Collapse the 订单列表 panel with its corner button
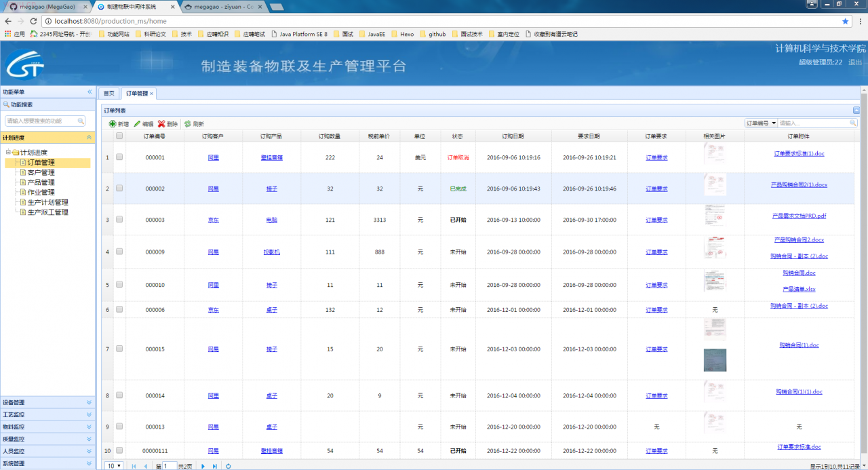Image resolution: width=868 pixels, height=470 pixels. coord(856,110)
